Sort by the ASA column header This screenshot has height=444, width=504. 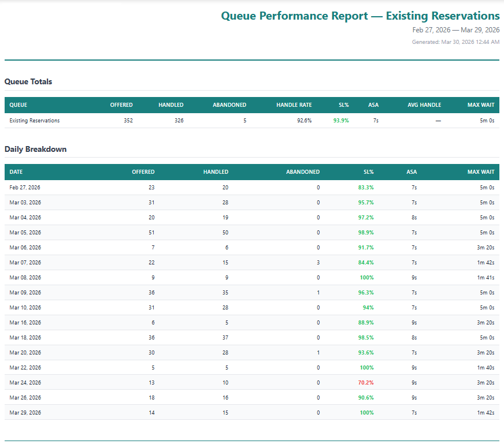pyautogui.click(x=373, y=105)
